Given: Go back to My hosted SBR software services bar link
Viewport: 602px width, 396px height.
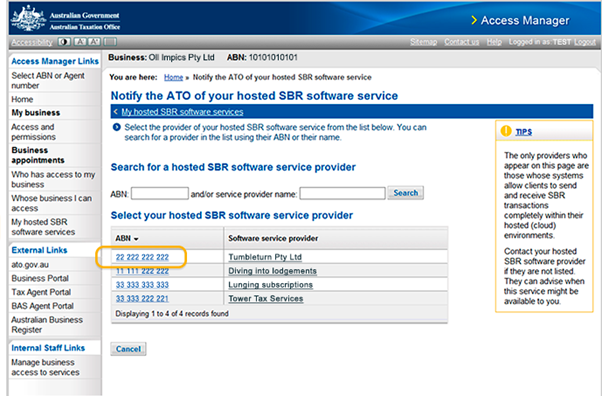Looking at the screenshot, I should coord(182,112).
